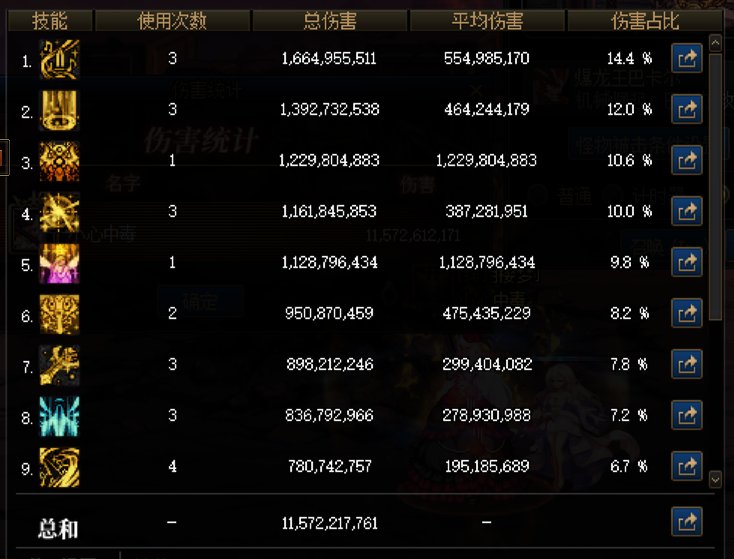
Task: Select the first-ranked golden skill icon
Action: (x=59, y=59)
